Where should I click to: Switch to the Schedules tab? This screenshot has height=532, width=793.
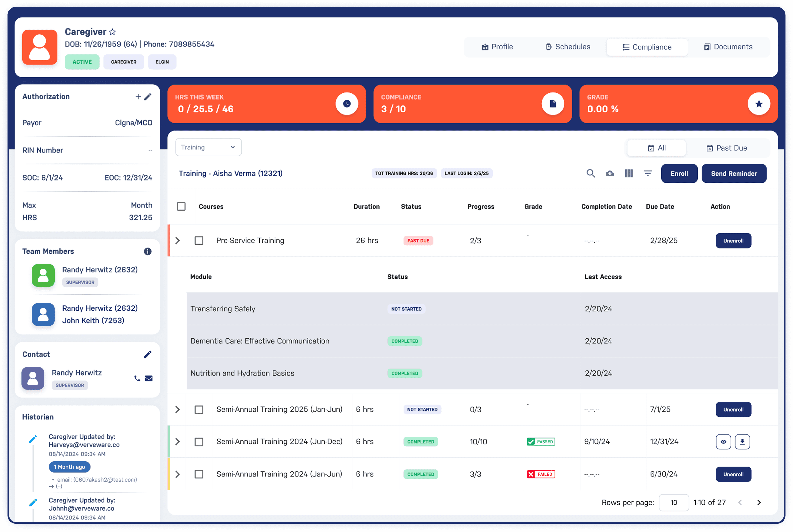tap(568, 47)
